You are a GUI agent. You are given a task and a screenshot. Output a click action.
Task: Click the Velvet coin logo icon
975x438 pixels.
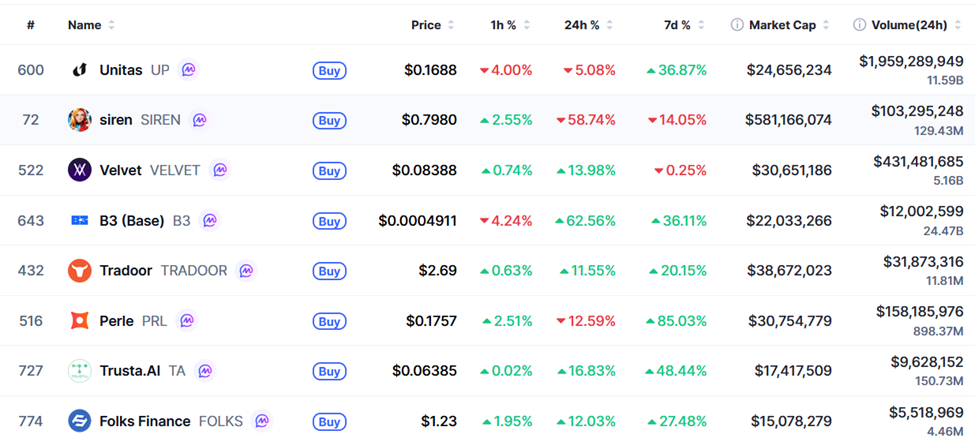[x=80, y=170]
